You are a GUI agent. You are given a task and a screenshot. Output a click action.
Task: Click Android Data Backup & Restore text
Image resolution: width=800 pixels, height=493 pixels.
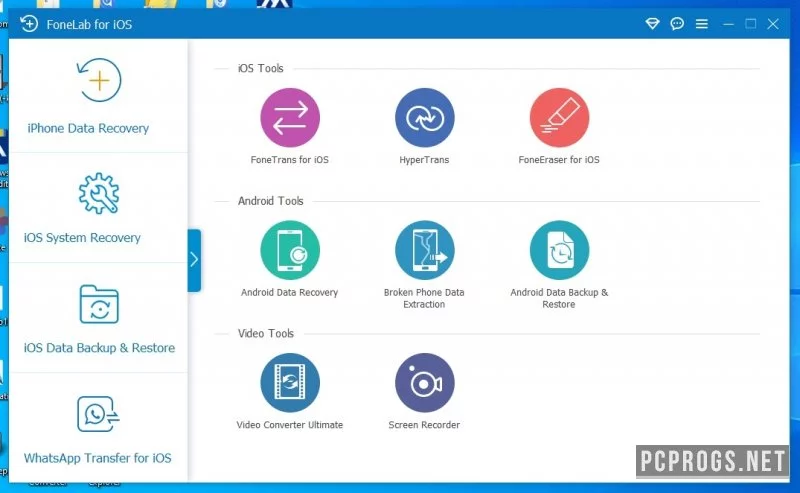coord(559,298)
